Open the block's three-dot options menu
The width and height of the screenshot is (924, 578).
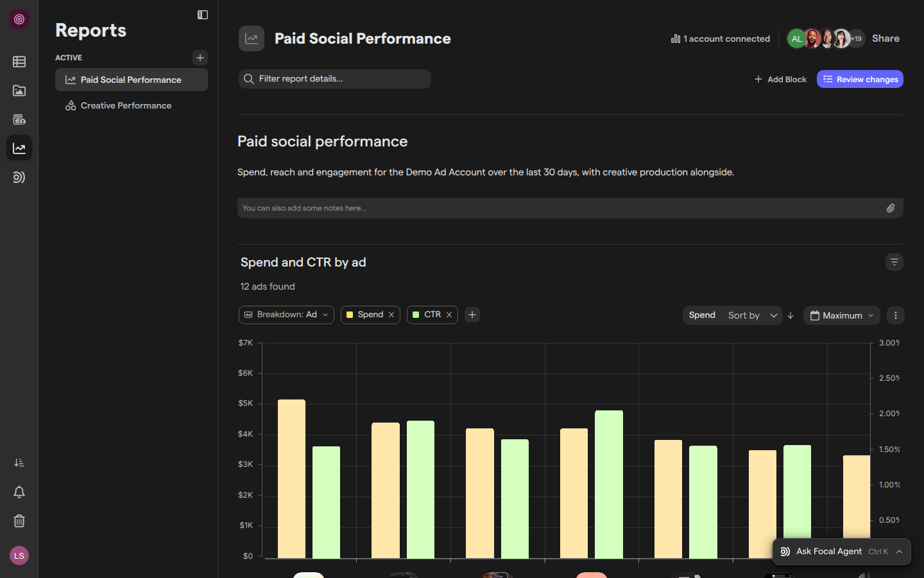[896, 315]
